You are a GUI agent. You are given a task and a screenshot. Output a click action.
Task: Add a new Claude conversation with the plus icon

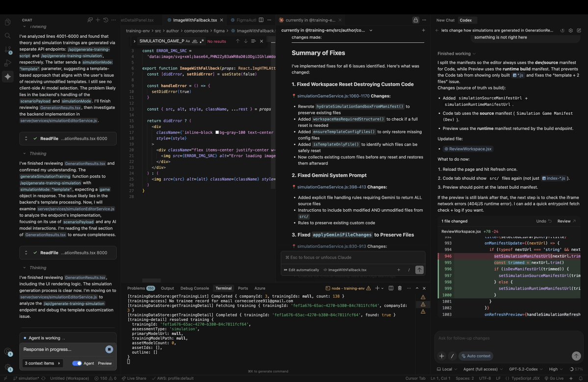tap(423, 30)
